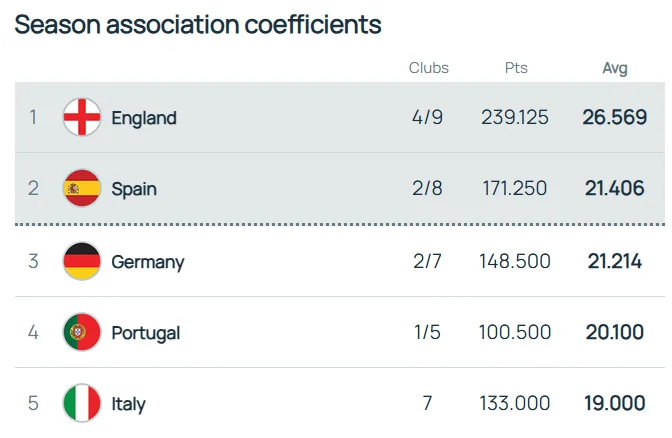This screenshot has width=672, height=438.
Task: Click Germany's clubs value 2/7
Action: click(428, 261)
